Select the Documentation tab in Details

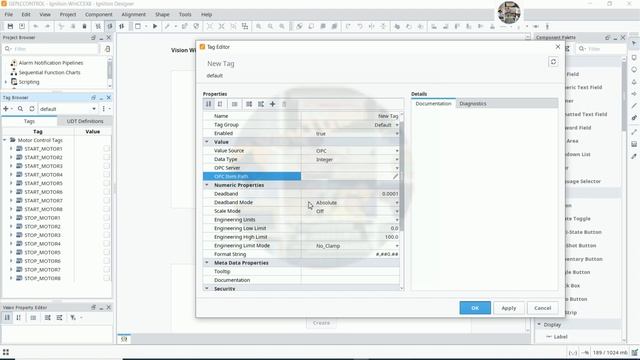(433, 104)
